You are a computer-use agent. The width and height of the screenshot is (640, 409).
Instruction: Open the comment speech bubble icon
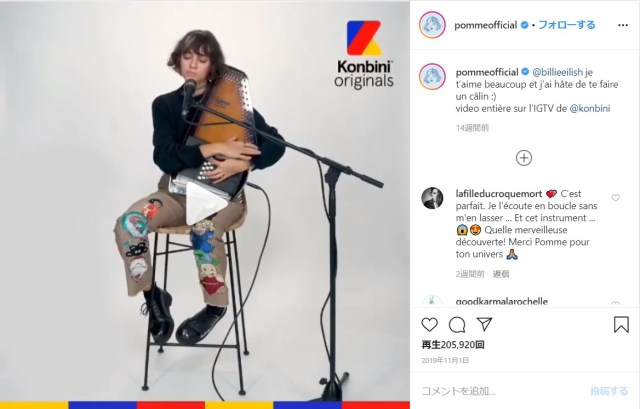(457, 325)
